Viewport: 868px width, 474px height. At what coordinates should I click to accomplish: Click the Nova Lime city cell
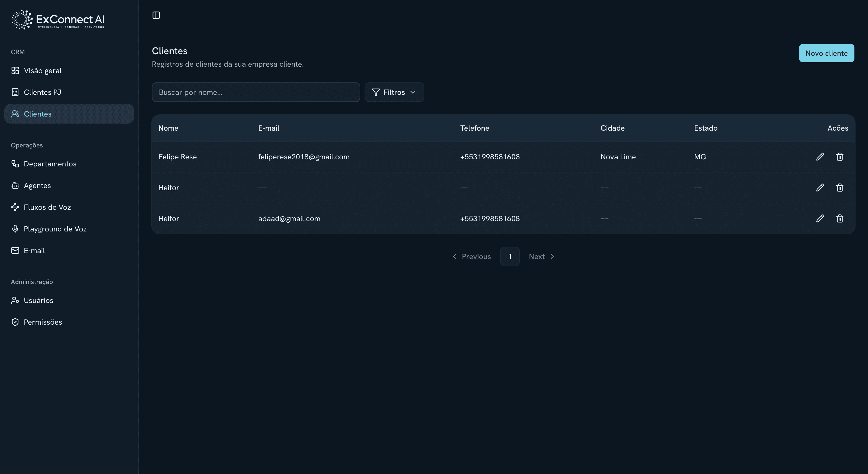618,157
